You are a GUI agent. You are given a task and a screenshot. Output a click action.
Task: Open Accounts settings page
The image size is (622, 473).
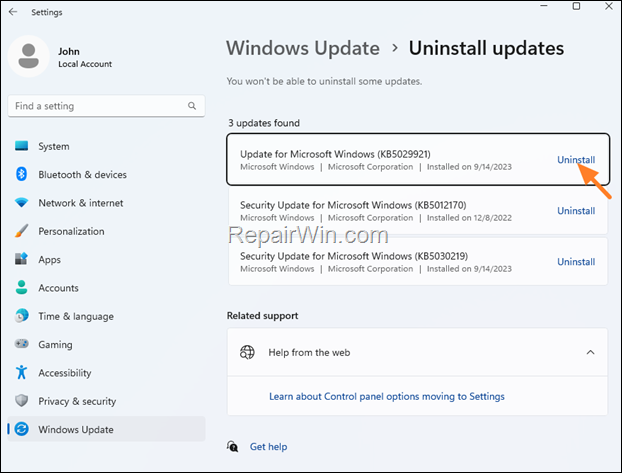click(x=106, y=288)
